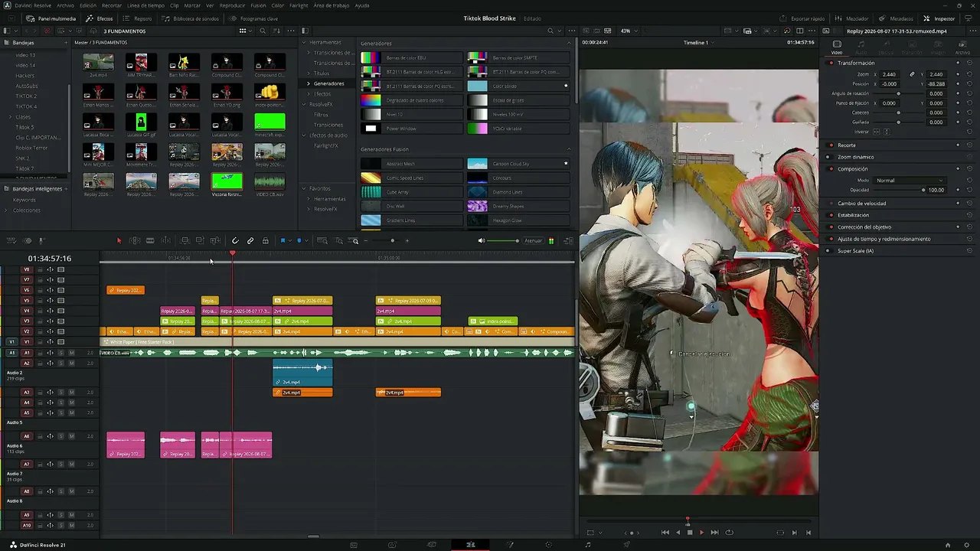Viewport: 980px width, 551px height.
Task: Reset the Opacidad value
Action: (969, 190)
